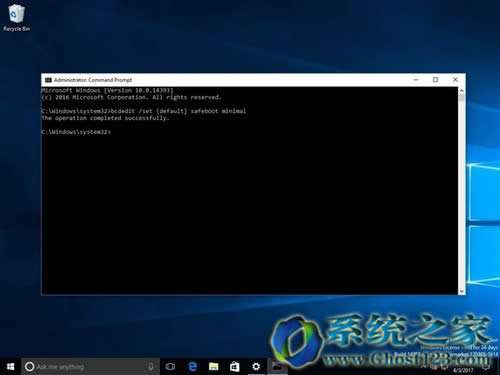Click the 4/3/2017 date in system tray
The height and width of the screenshot is (375, 500).
[463, 370]
